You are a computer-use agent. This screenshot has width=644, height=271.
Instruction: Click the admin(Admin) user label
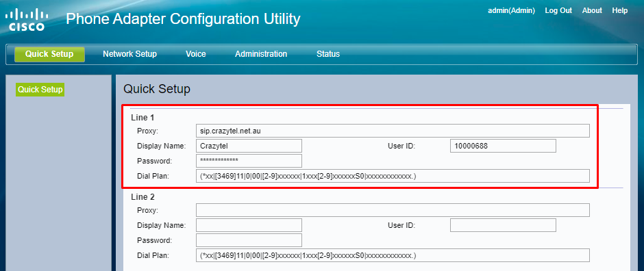click(511, 11)
